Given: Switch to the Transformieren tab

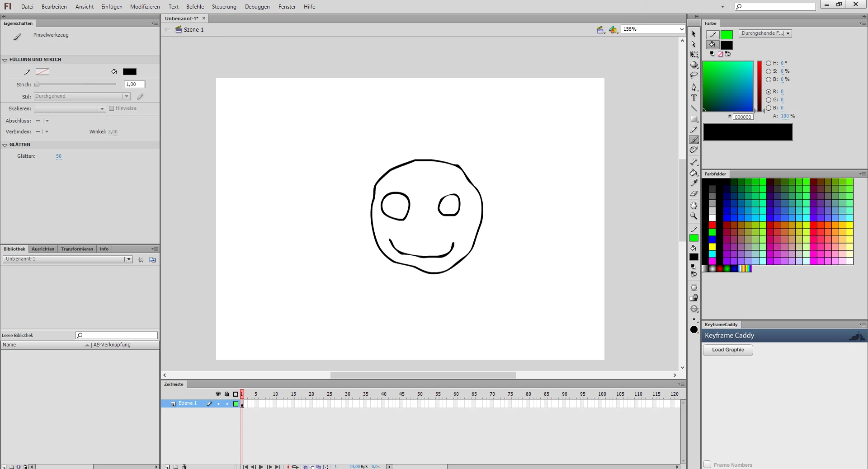Looking at the screenshot, I should [77, 249].
